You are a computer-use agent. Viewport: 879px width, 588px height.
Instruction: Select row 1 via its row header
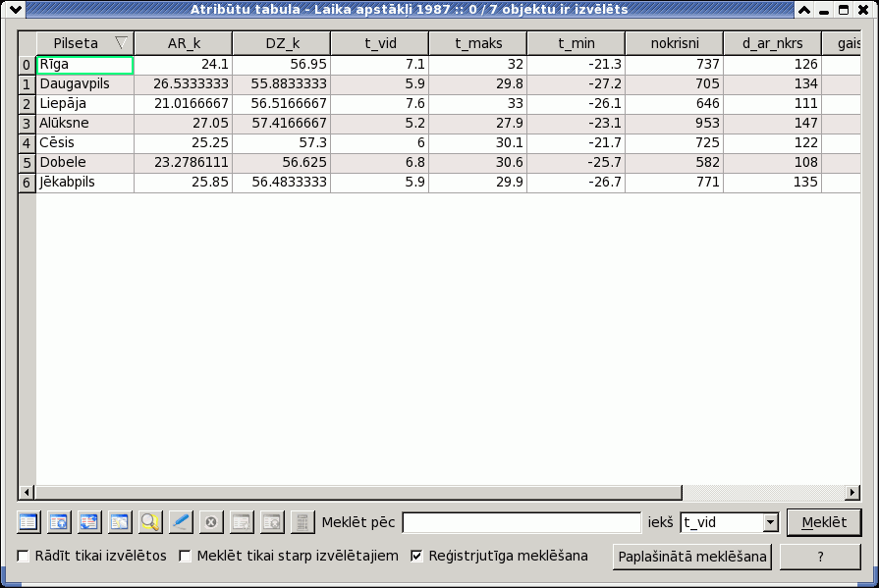[x=27, y=84]
